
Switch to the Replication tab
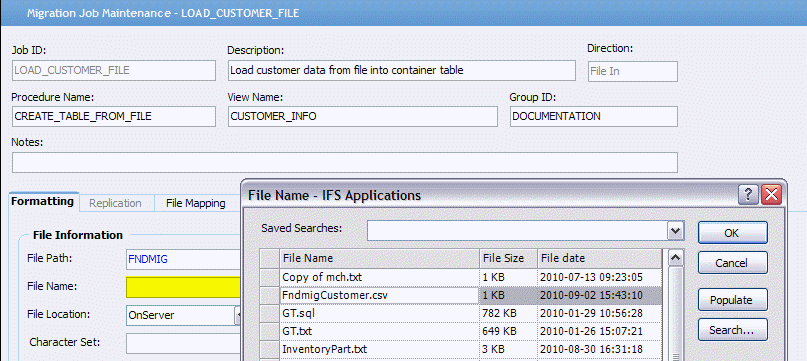click(115, 203)
